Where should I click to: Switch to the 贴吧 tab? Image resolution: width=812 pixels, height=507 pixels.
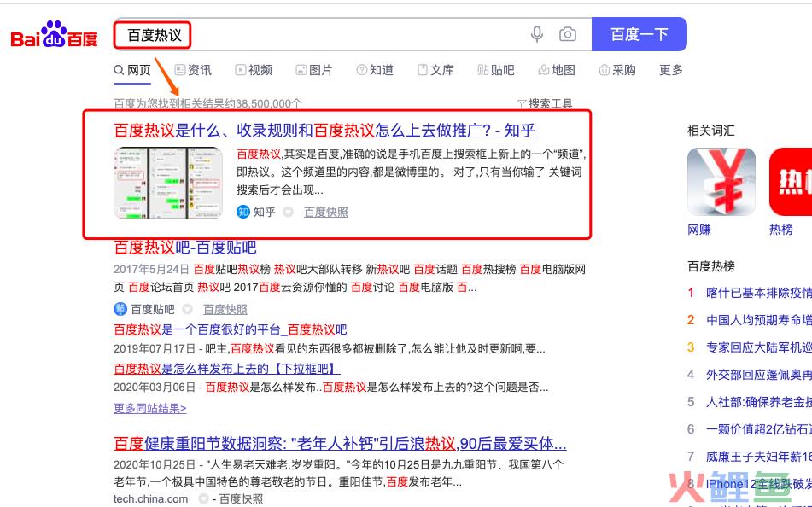point(496,70)
